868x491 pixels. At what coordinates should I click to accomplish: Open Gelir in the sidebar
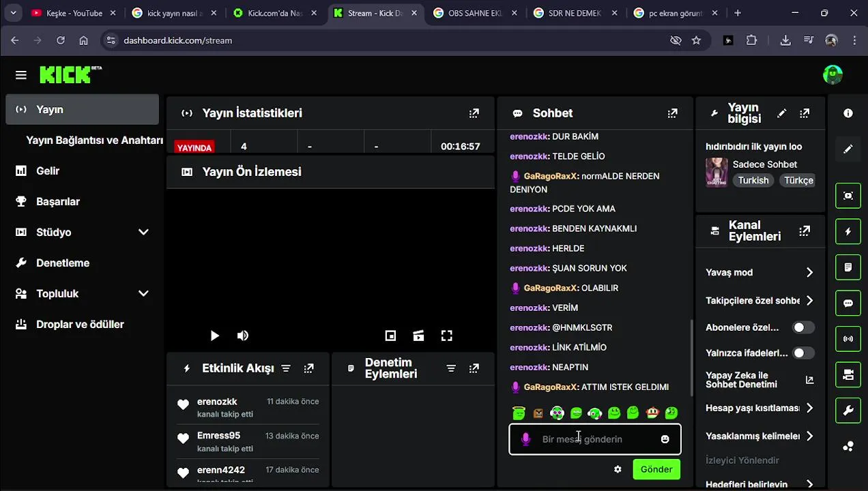point(82,170)
